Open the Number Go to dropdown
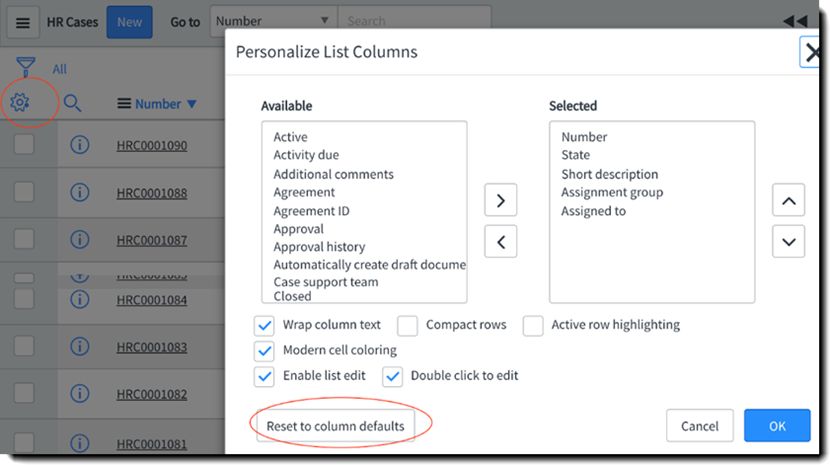Image resolution: width=830 pixels, height=465 pixels. pos(273,21)
